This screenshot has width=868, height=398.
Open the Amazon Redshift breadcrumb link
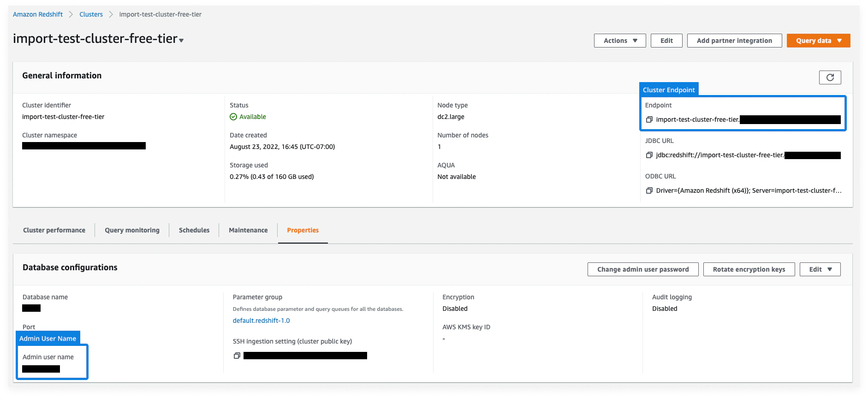coord(38,14)
